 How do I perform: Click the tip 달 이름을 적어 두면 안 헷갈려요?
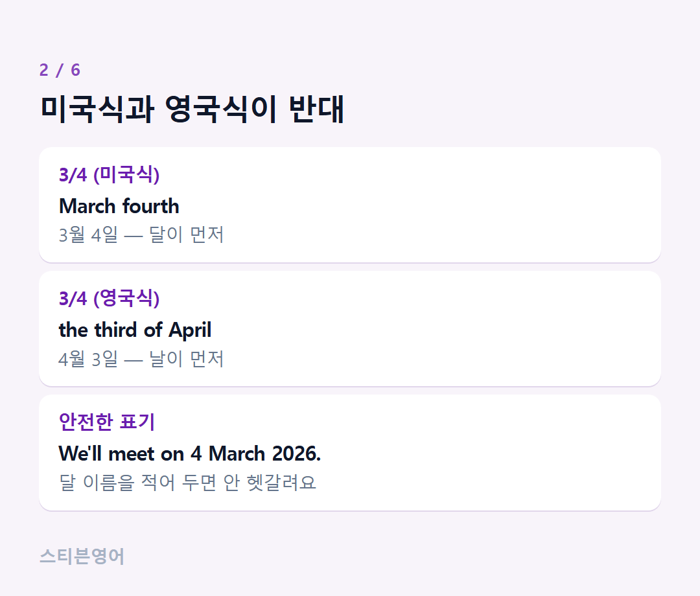point(187,482)
